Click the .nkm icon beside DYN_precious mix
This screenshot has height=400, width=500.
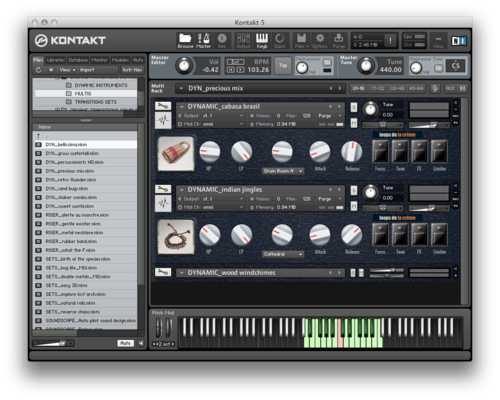(38, 171)
